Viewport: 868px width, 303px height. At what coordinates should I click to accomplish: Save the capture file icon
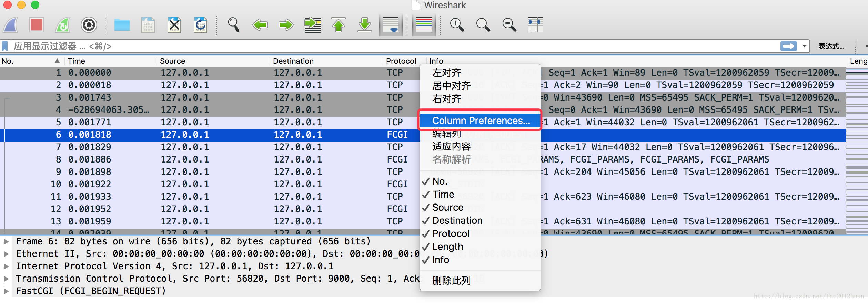click(x=148, y=25)
